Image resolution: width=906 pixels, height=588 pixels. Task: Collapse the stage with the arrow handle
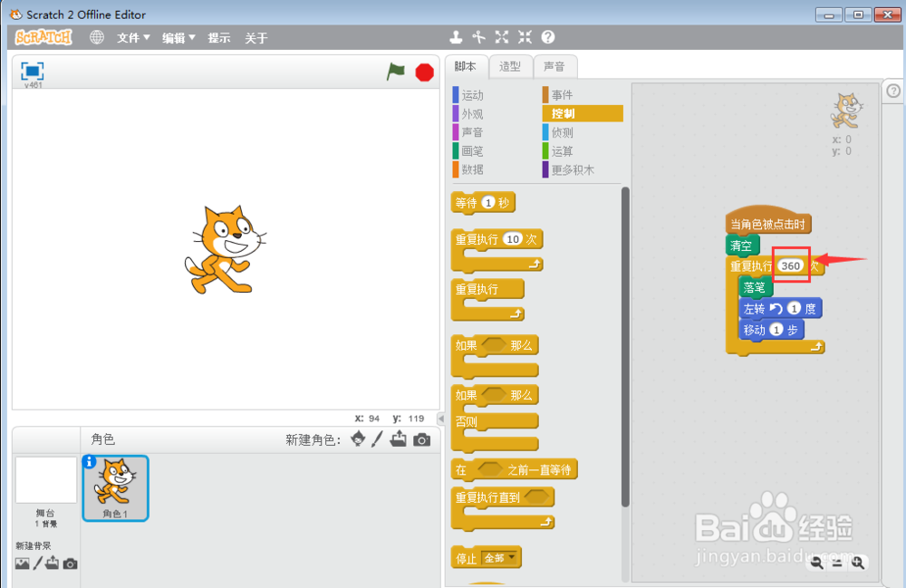[441, 419]
